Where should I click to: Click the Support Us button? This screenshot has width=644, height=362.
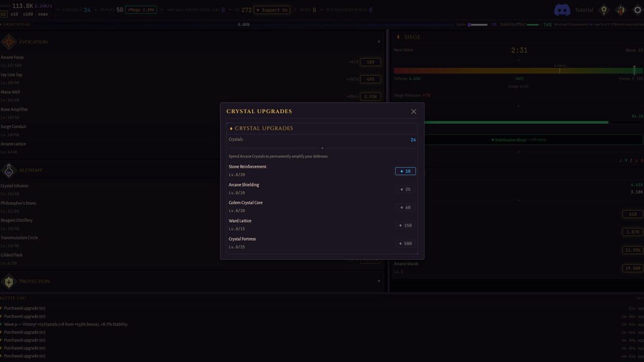click(272, 10)
